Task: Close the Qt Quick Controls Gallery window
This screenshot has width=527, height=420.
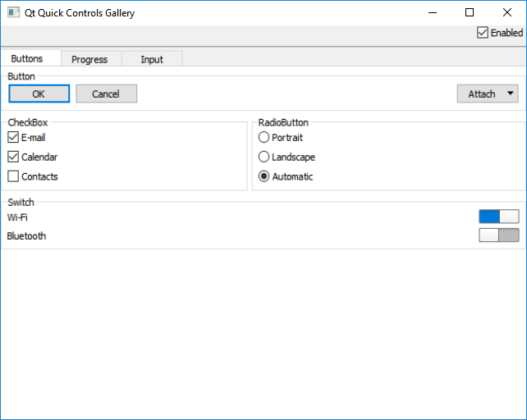Action: point(507,13)
